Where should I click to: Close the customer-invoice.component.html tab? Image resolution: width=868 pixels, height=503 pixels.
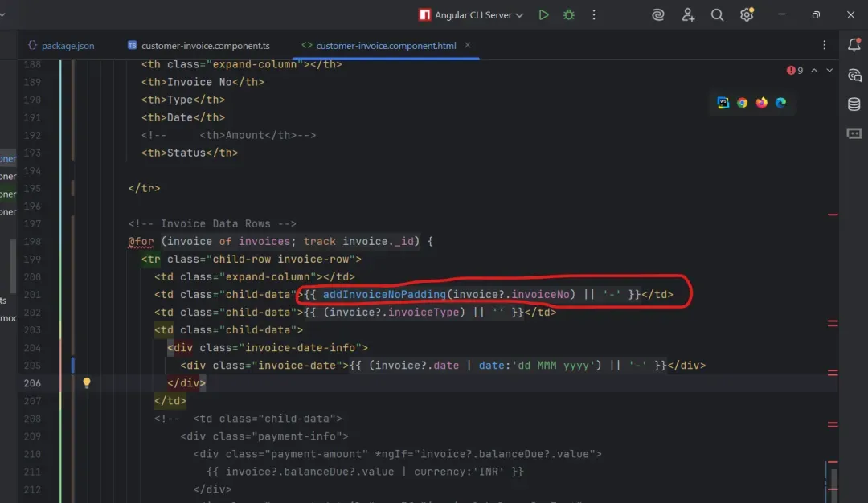(x=469, y=46)
